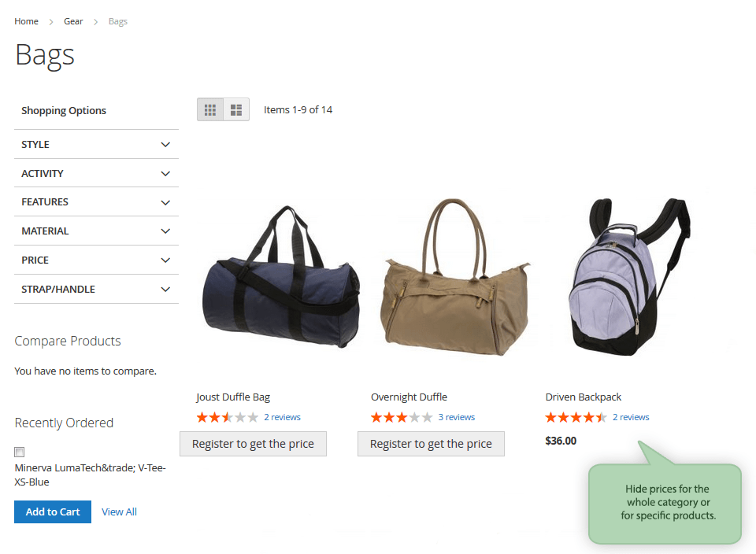Expand the ACTIVITY filter
Screen dimensions: 756x554
[x=96, y=173]
